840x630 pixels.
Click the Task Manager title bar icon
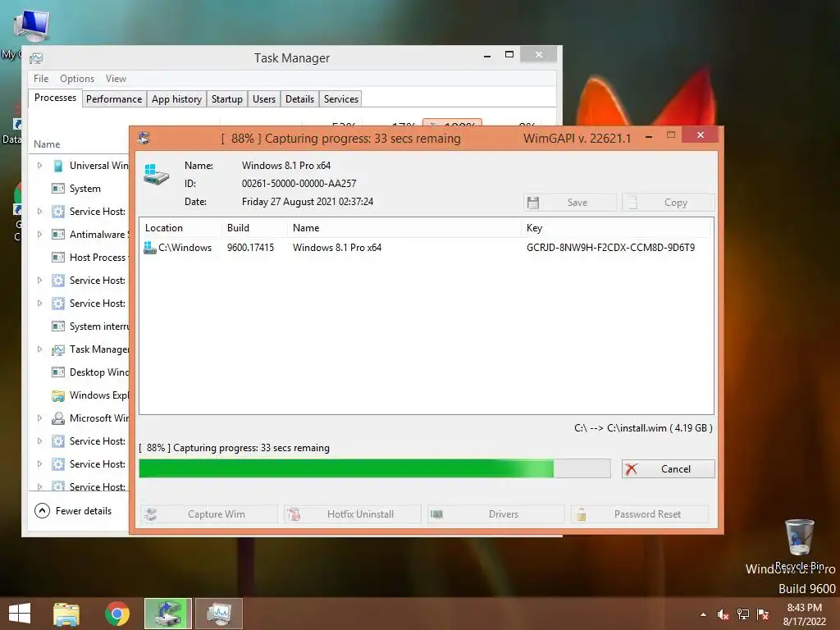pyautogui.click(x=36, y=58)
